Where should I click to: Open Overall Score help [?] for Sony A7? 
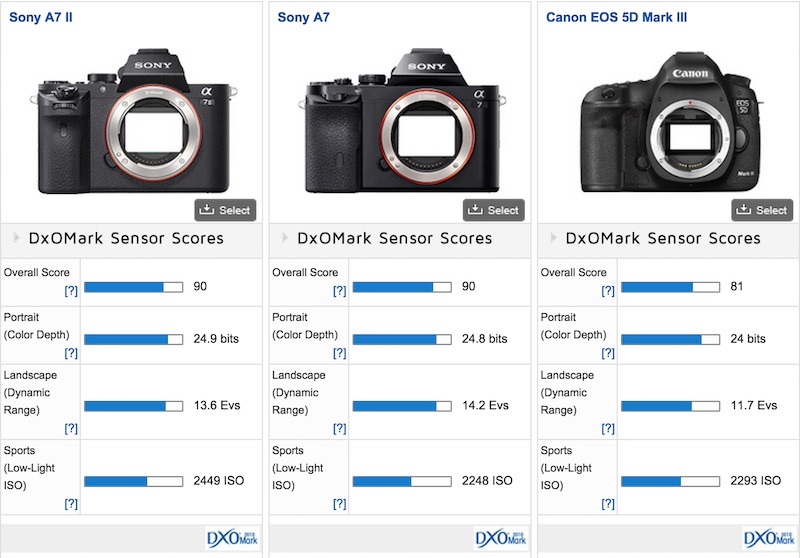pyautogui.click(x=339, y=291)
